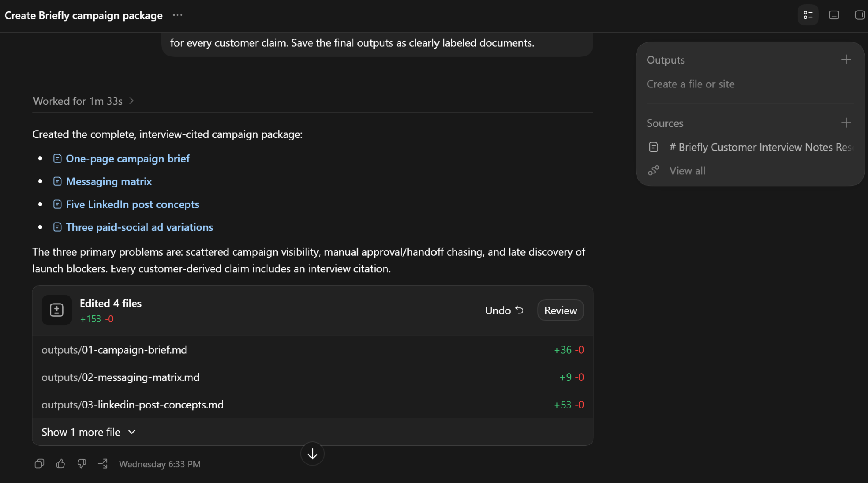Open the One-page campaign brief link
868x483 pixels.
click(128, 159)
